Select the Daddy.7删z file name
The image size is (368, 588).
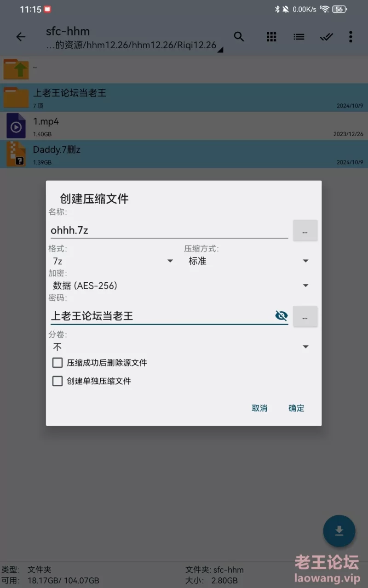(57, 150)
